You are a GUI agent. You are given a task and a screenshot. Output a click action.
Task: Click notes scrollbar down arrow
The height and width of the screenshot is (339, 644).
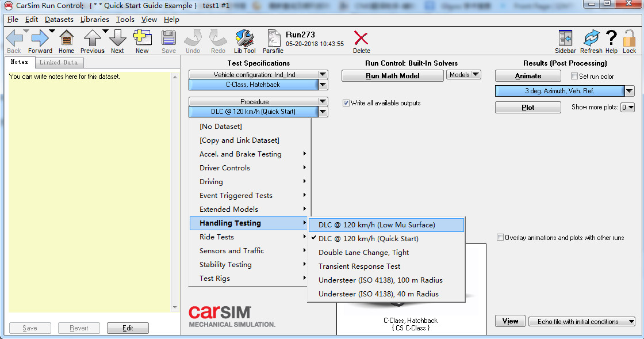[x=175, y=307]
